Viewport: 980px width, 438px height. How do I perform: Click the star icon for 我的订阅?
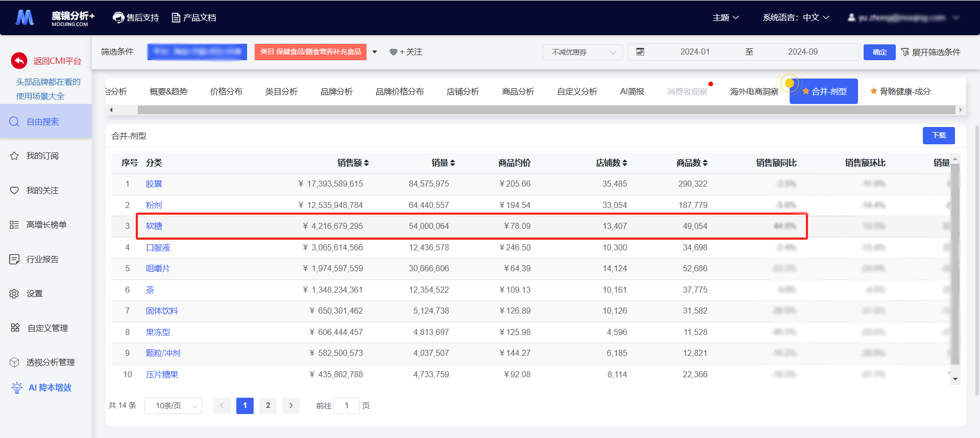(14, 156)
